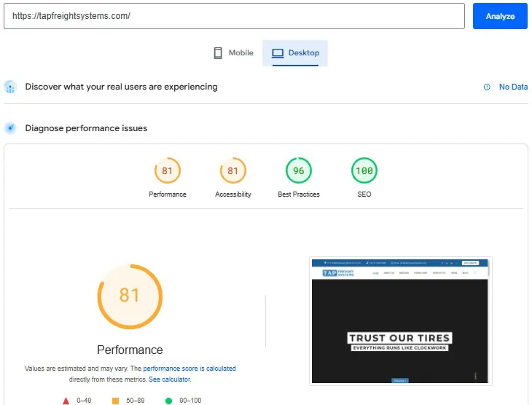Open the See calculator link

coord(170,380)
